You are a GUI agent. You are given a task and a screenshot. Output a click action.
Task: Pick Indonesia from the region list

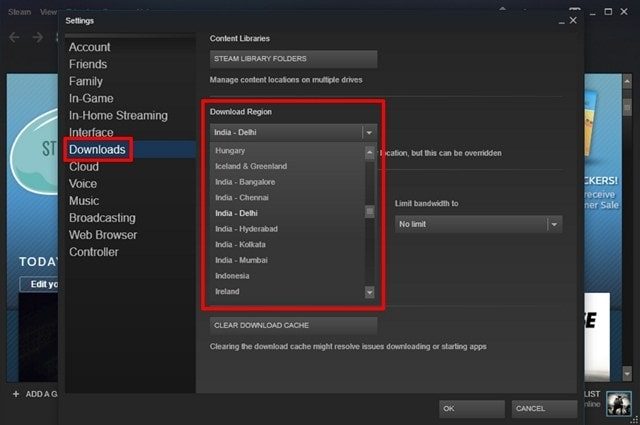tap(232, 276)
